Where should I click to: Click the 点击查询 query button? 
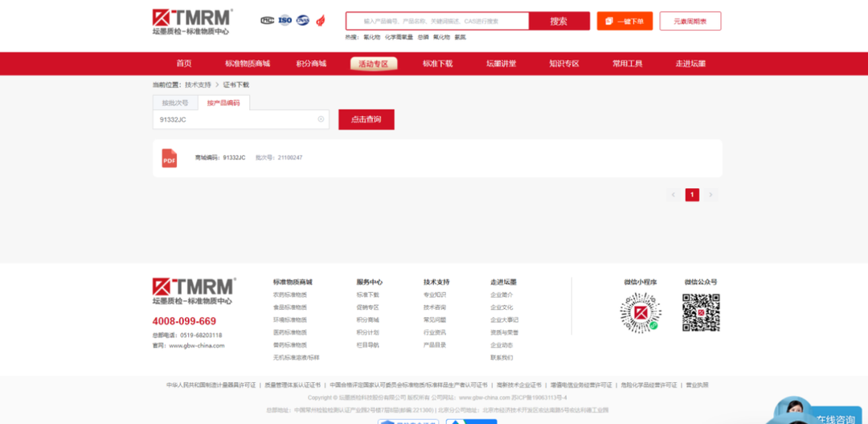pyautogui.click(x=366, y=119)
